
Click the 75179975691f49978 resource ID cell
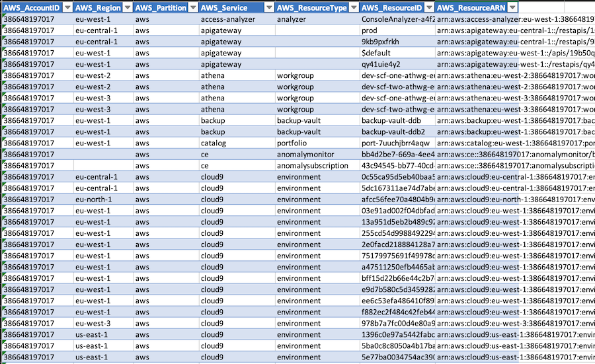click(x=397, y=256)
